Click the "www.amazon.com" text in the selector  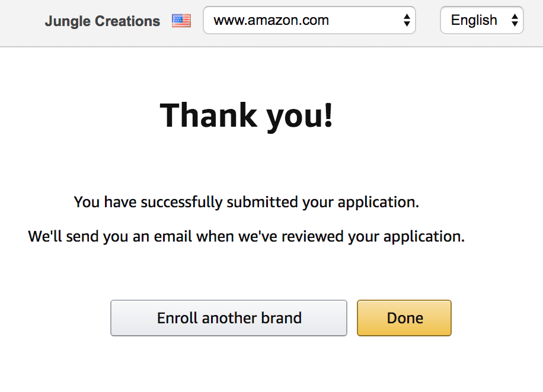coord(271,21)
